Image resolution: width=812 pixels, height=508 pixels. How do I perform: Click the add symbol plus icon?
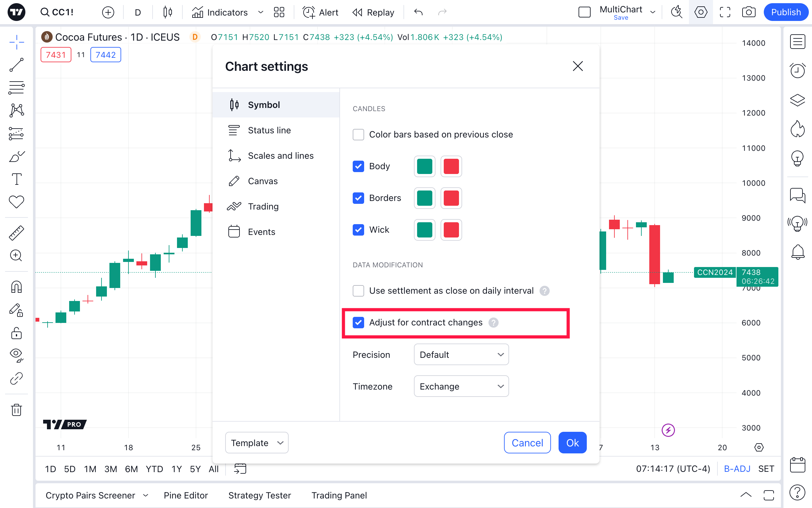pos(108,12)
